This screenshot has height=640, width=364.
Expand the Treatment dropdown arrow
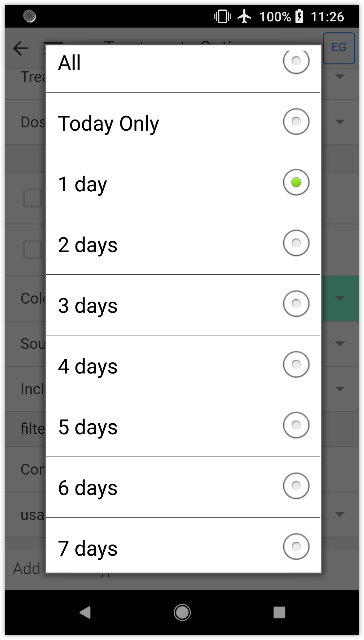[340, 77]
